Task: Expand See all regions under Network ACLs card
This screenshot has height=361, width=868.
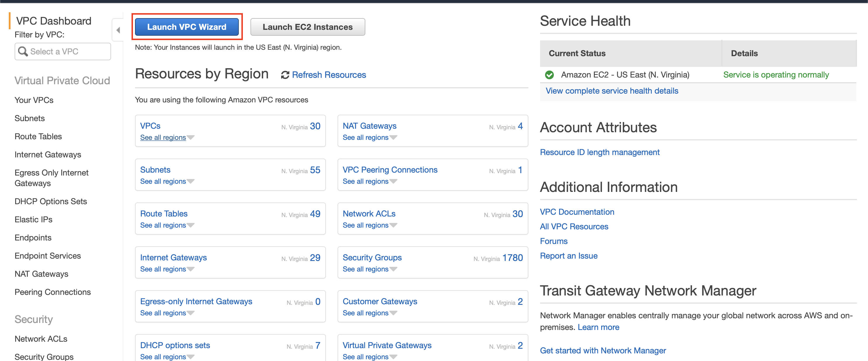Action: pyautogui.click(x=370, y=225)
